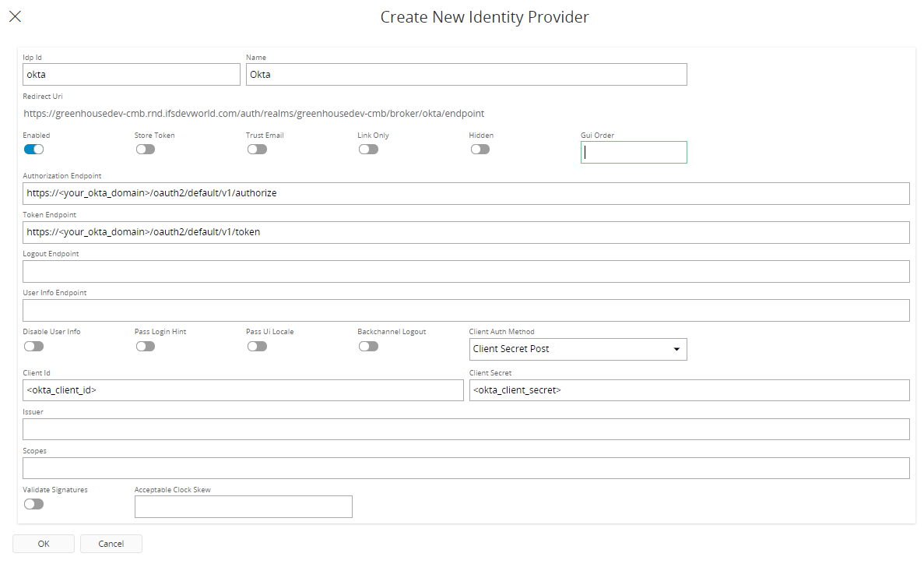
Task: Click the Cancel button
Action: 111,544
